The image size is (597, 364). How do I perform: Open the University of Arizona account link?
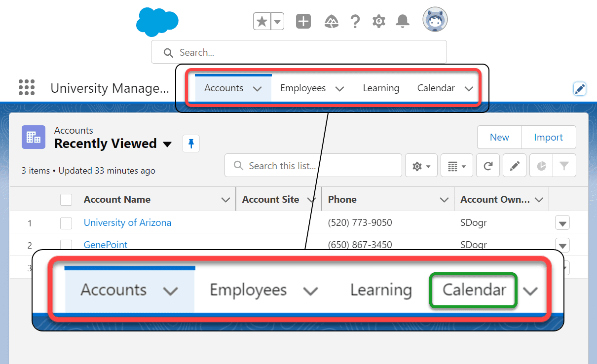pos(127,222)
